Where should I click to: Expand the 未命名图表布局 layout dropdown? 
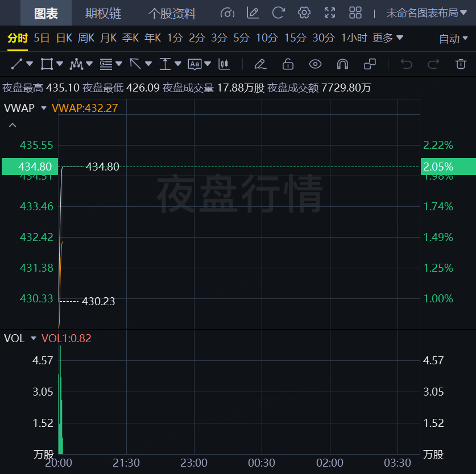[x=426, y=13]
